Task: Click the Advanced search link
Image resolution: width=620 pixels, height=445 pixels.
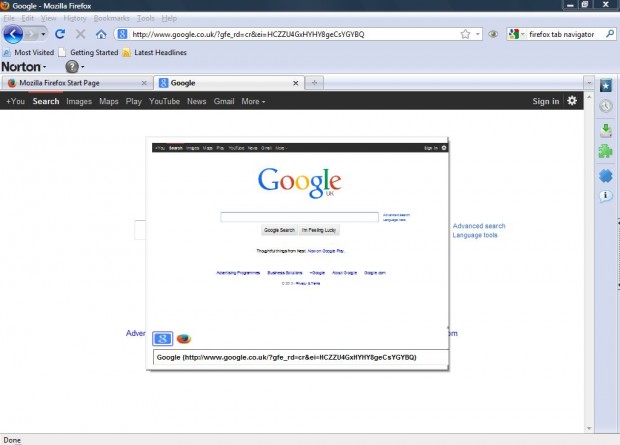Action: click(479, 226)
